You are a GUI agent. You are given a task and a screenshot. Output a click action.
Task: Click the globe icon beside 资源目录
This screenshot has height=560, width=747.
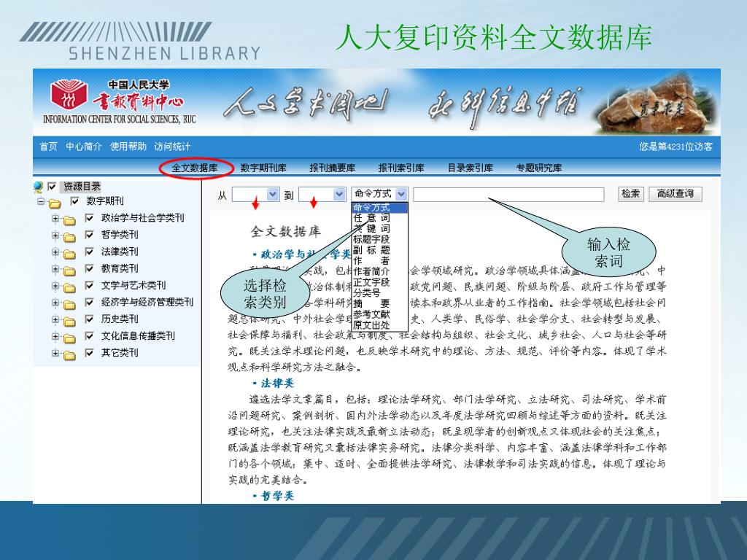click(38, 187)
